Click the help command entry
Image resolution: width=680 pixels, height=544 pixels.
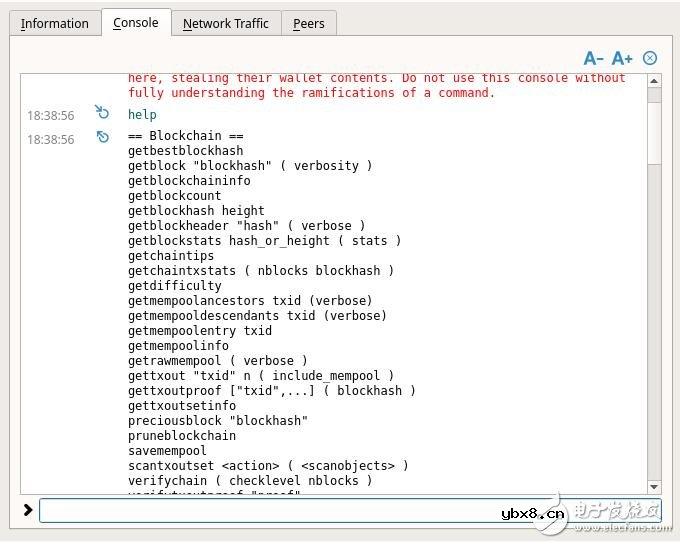[142, 115]
